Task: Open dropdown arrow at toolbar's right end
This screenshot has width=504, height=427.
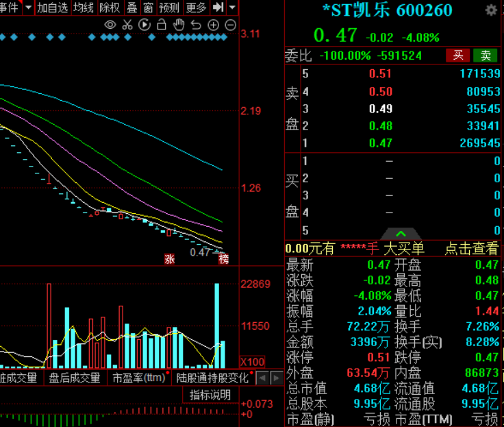Action: point(233,8)
